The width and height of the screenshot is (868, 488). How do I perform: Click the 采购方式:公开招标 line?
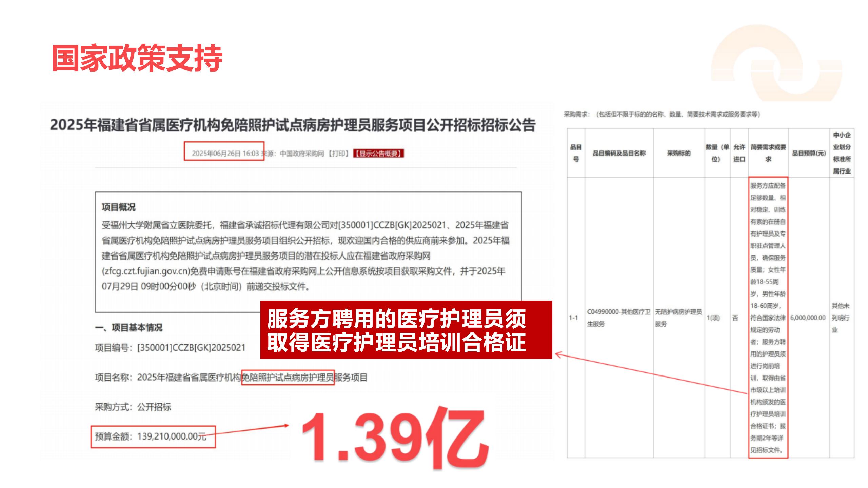pos(133,407)
